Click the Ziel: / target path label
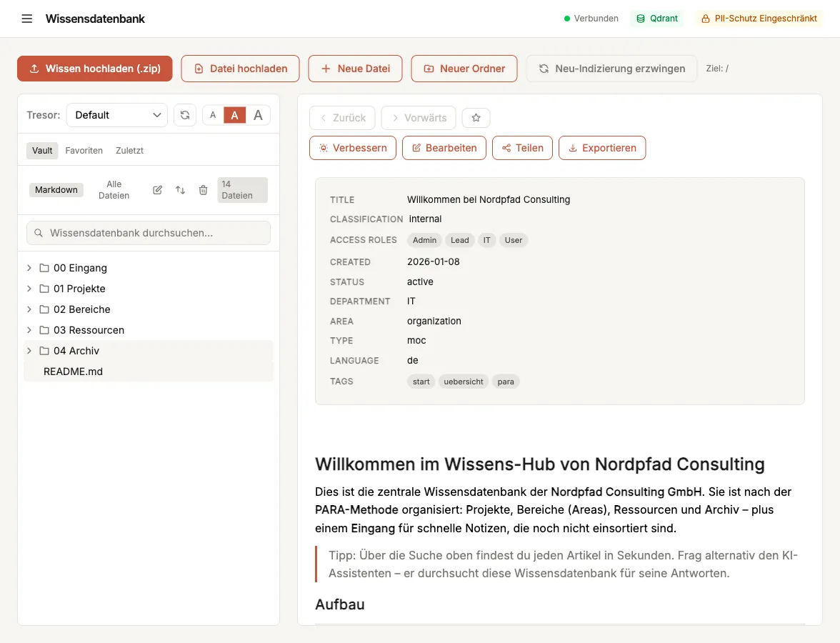The image size is (840, 643). (717, 69)
